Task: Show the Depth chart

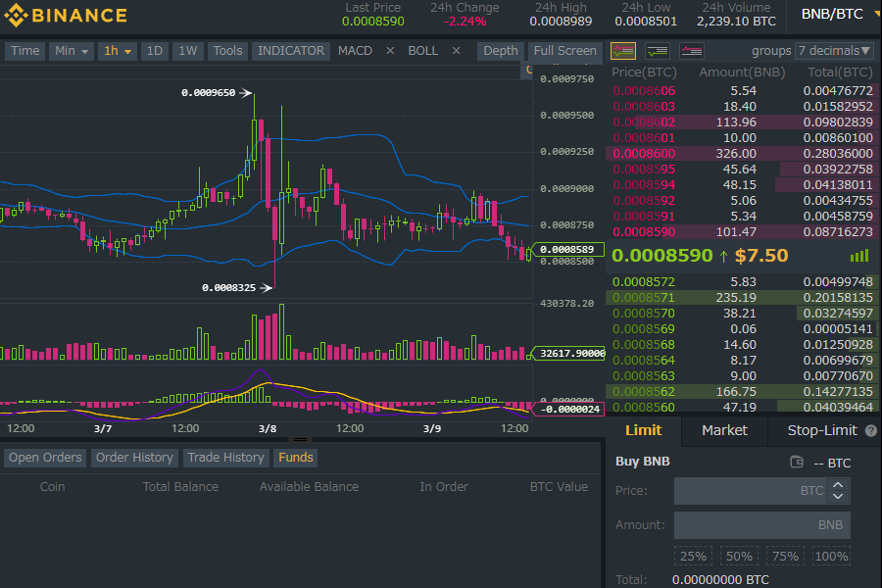Action: pyautogui.click(x=501, y=51)
